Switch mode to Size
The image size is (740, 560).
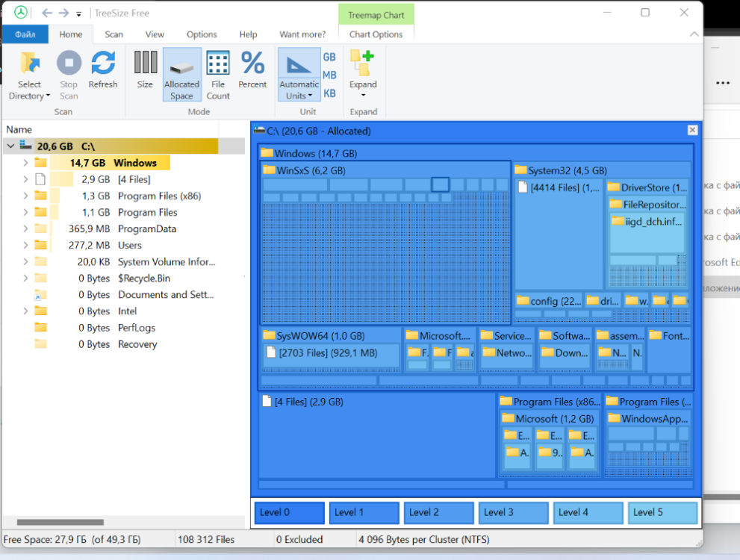click(x=145, y=70)
